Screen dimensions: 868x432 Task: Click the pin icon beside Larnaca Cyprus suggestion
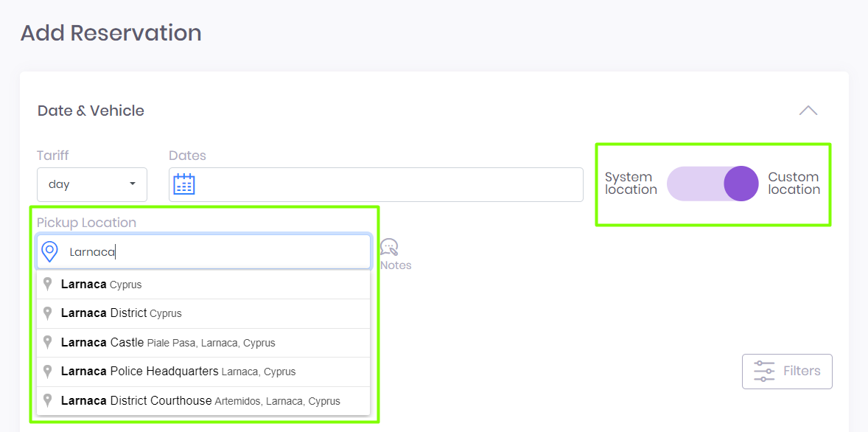(48, 284)
